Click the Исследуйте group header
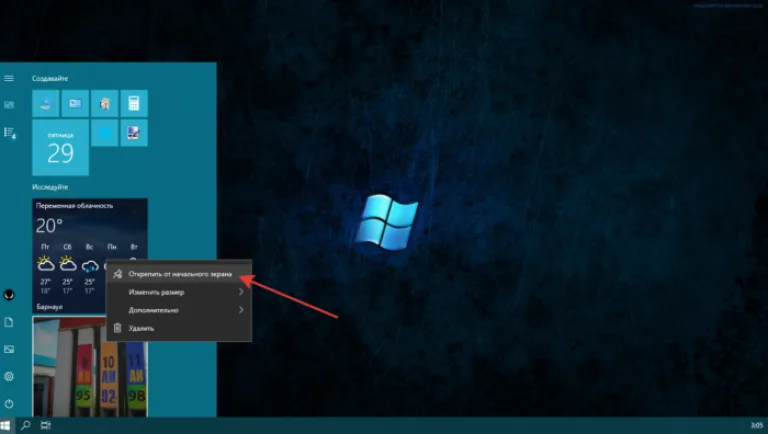Screen dimensions: 768x434 [50, 187]
